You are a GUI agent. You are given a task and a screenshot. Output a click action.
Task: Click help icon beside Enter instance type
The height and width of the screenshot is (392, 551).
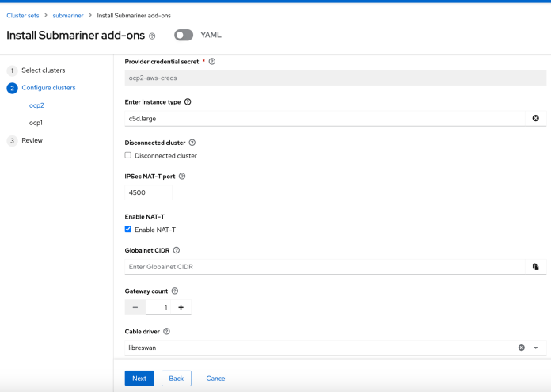point(188,102)
